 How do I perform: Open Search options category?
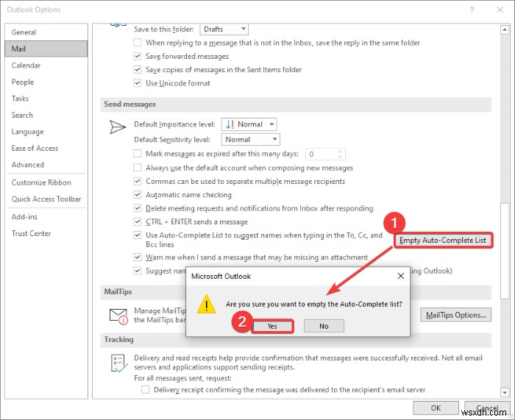(46, 115)
